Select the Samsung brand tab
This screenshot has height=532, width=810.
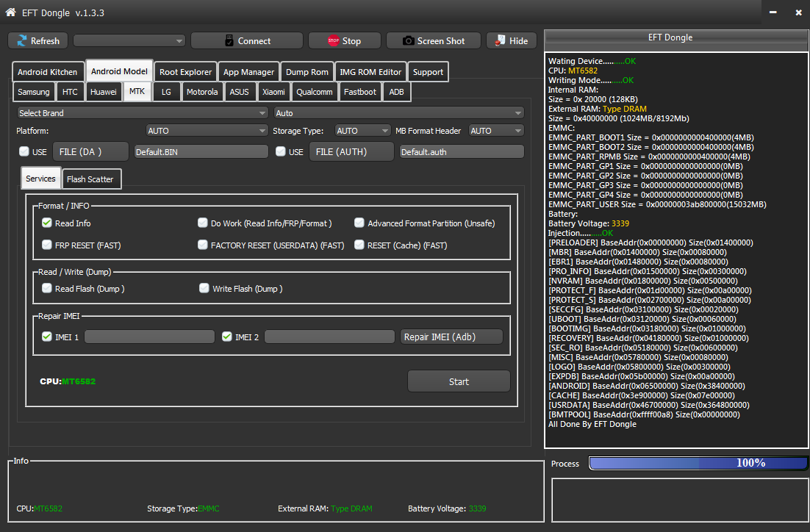pyautogui.click(x=34, y=92)
